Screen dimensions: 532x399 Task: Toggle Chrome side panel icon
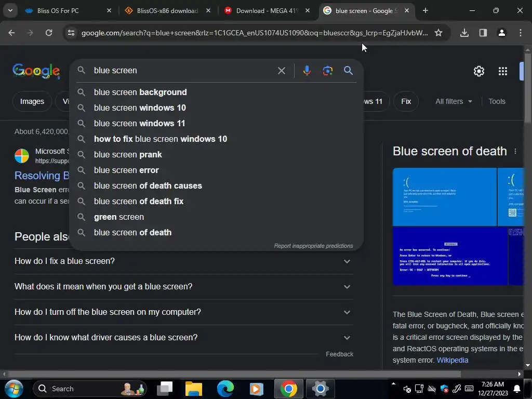click(x=483, y=33)
